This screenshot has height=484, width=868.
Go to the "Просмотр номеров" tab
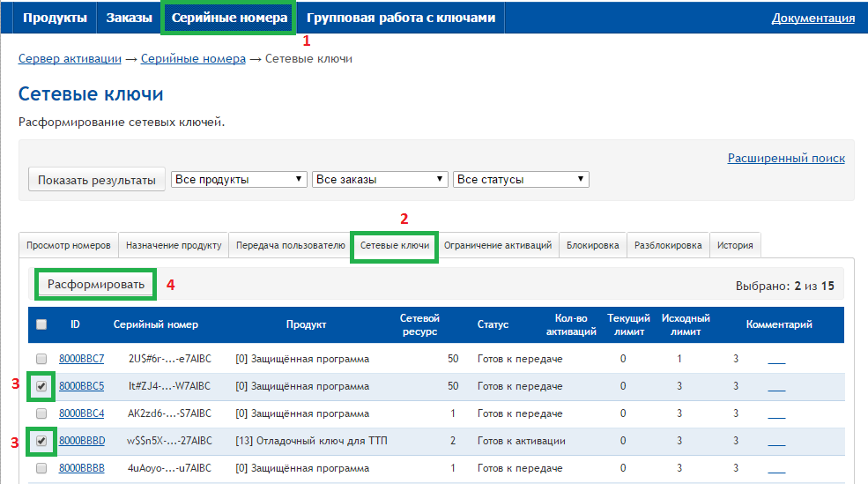68,246
